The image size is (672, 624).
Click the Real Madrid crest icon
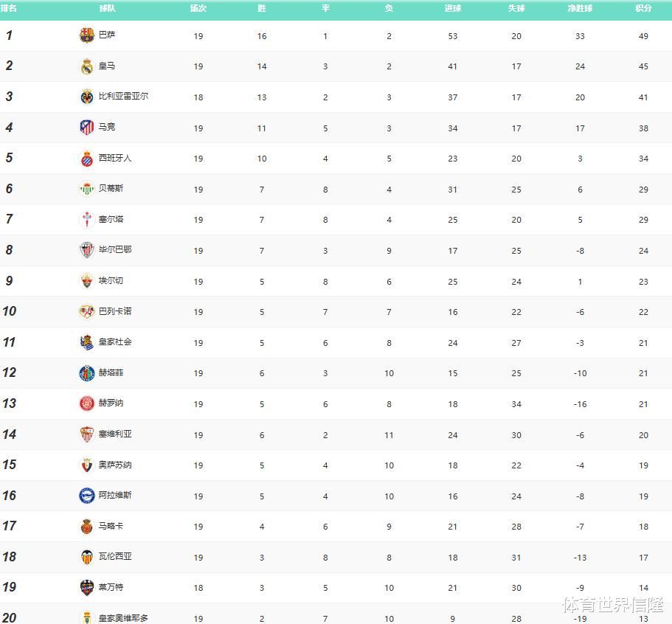click(x=87, y=66)
